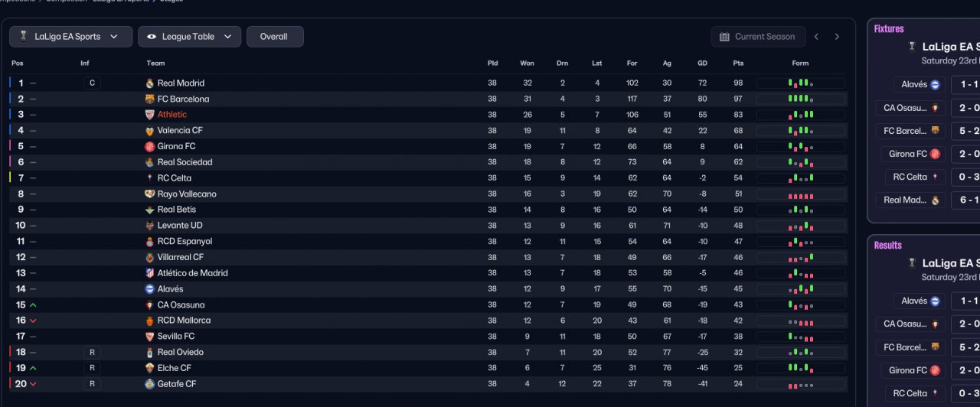Open the Current Season selector
This screenshot has width=980, height=407.
[757, 37]
